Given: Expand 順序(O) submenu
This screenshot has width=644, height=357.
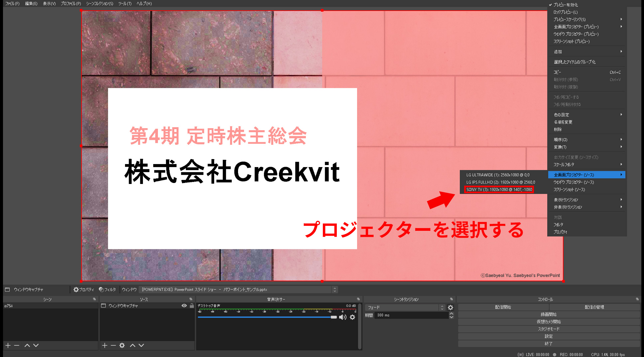Looking at the screenshot, I should (586, 139).
